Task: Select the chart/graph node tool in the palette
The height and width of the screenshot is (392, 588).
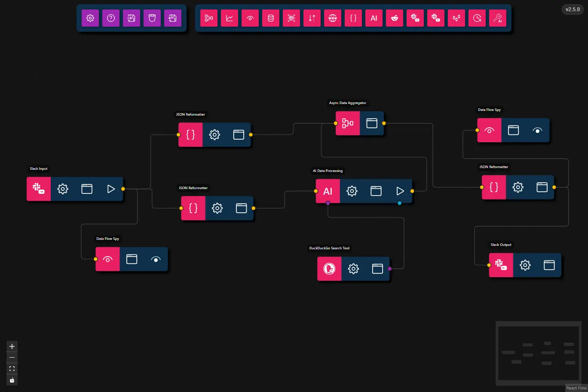Action: [229, 18]
